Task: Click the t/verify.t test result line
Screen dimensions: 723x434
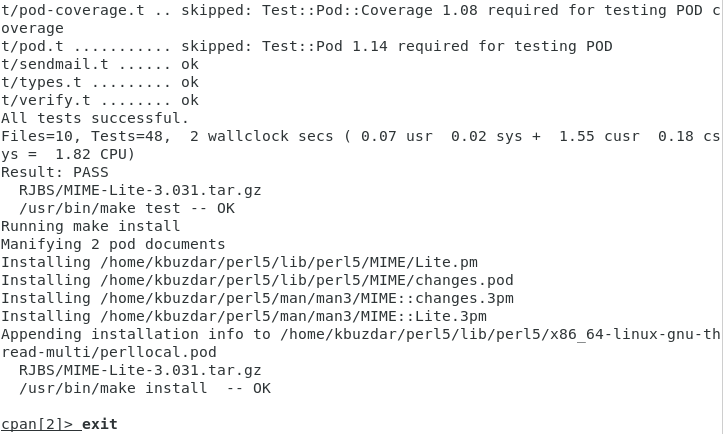Action: click(100, 100)
